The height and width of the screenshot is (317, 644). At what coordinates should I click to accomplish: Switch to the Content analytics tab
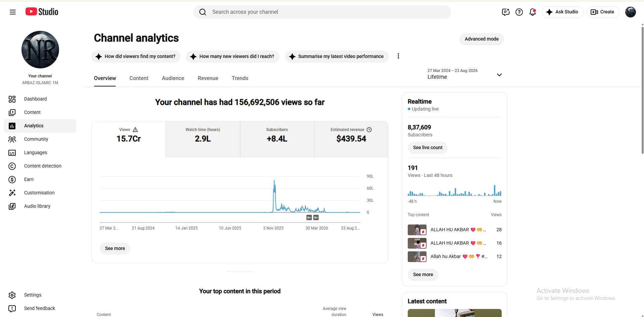(139, 78)
